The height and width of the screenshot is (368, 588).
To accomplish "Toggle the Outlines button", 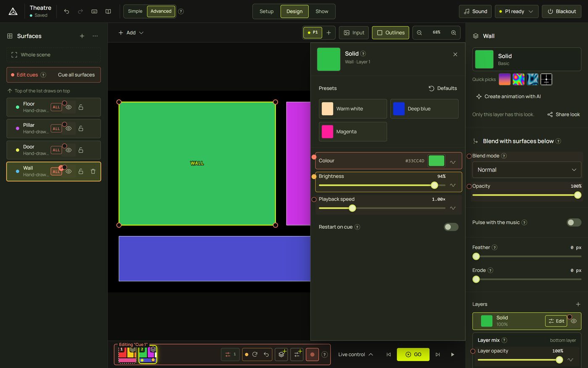I will (x=391, y=32).
